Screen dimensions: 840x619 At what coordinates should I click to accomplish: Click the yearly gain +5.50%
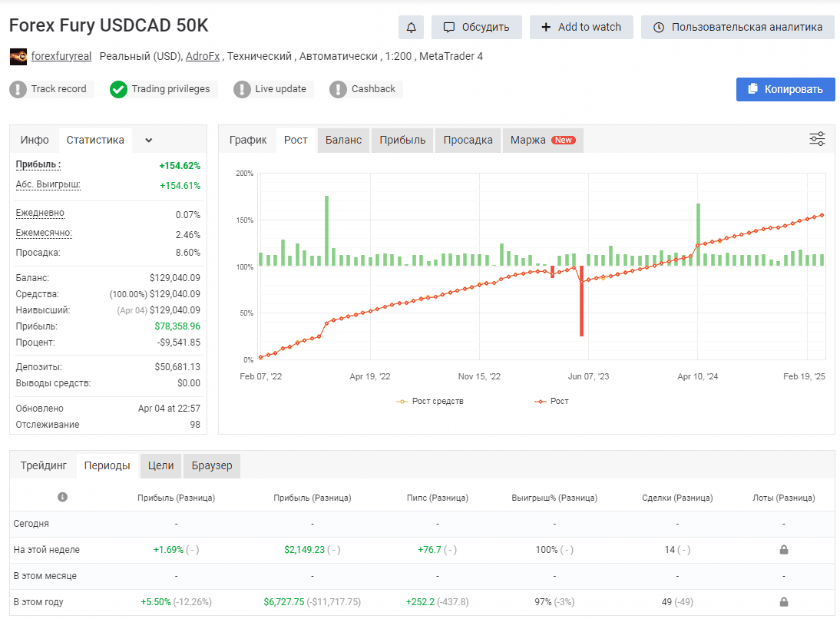[x=155, y=602]
